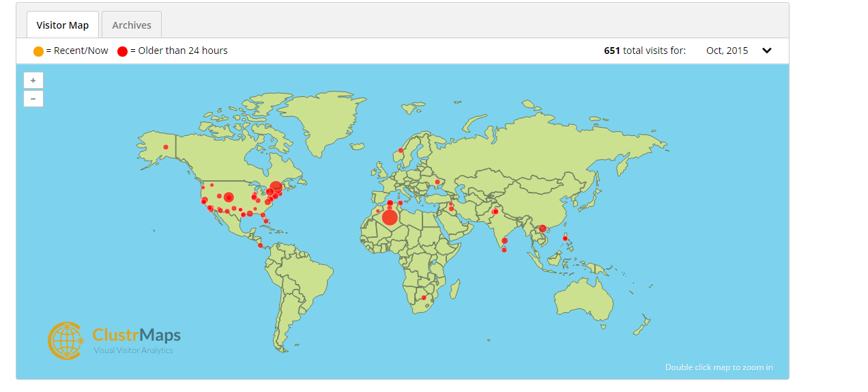This screenshot has height=392, width=868.
Task: Click the red visitor dot in Central America
Action: pyautogui.click(x=261, y=245)
